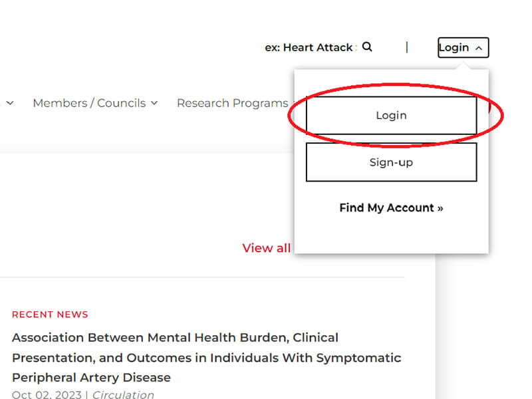
Task: Click the RECENT NEWS heading
Action: (x=50, y=315)
